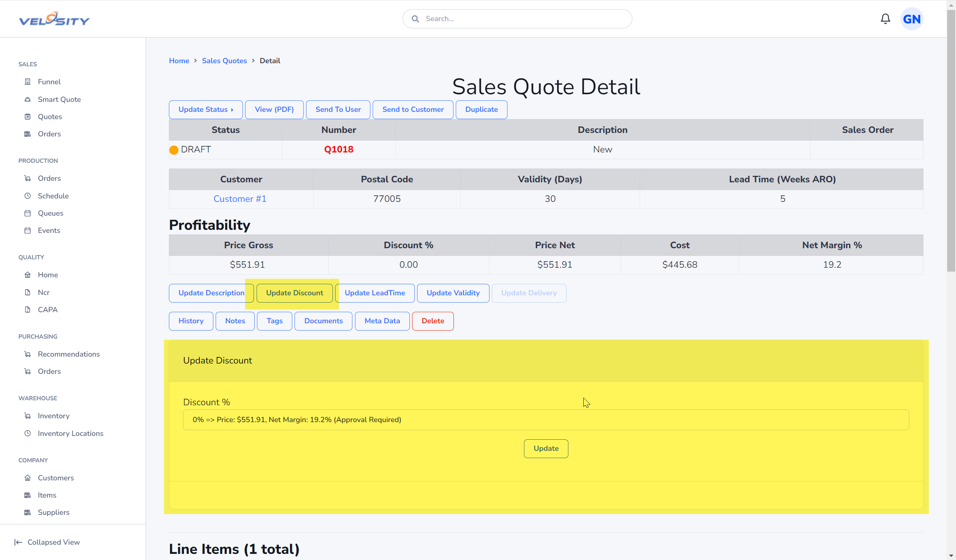
Task: Click Update Description button
Action: click(x=211, y=293)
